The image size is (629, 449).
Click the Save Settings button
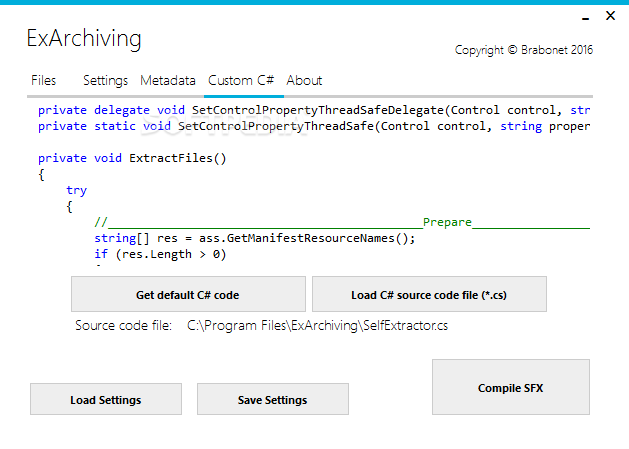coord(273,399)
